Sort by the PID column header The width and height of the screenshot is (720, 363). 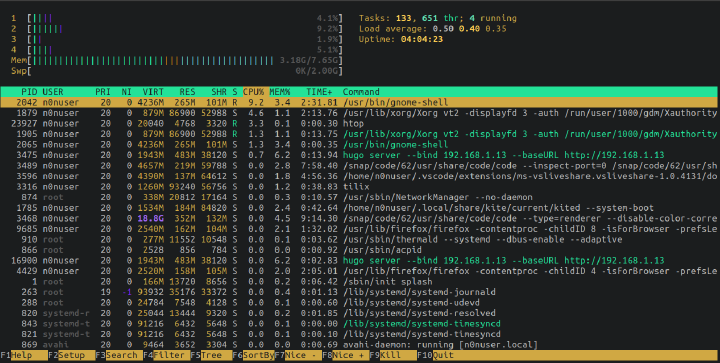tap(29, 92)
